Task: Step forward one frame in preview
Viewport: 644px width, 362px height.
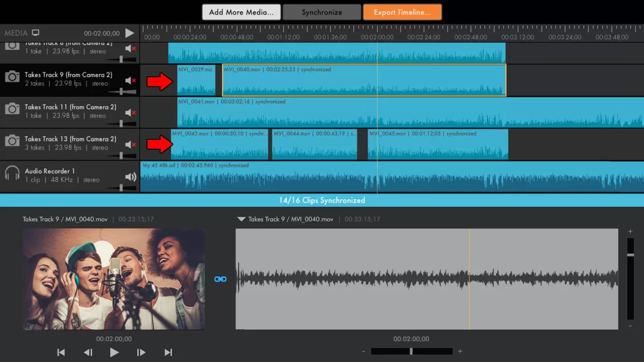Action: pos(141,352)
